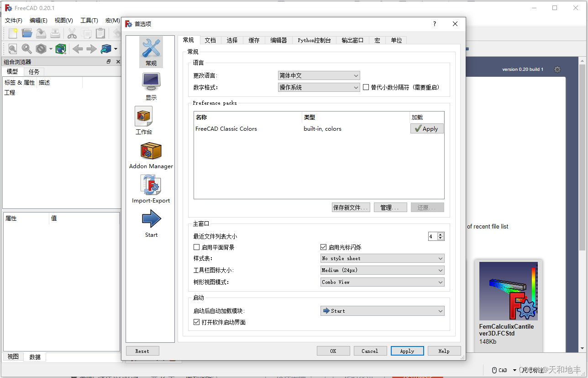The height and width of the screenshot is (378, 588).
Task: Switch to the 编辑器 tab
Action: (278, 40)
